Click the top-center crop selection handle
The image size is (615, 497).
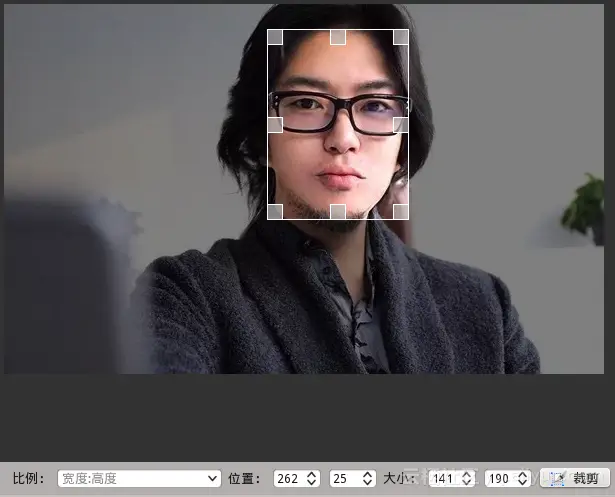(x=338, y=37)
